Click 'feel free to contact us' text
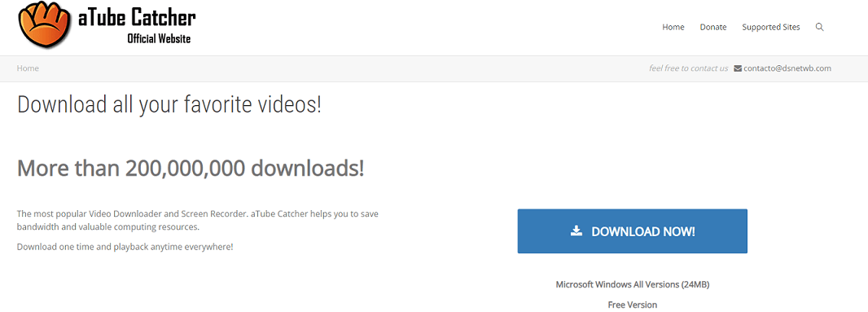Image resolution: width=868 pixels, height=312 pixels. click(689, 68)
